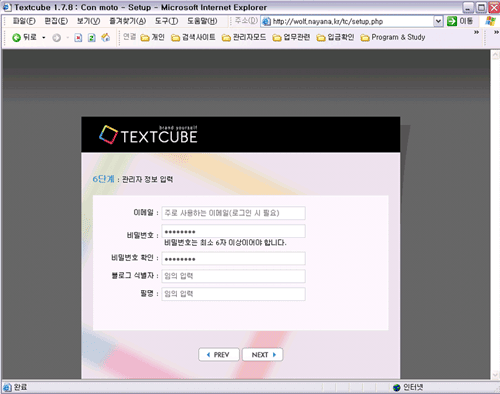The height and width of the screenshot is (394, 500).
Task: Click the Stop loading icon
Action: click(78, 38)
